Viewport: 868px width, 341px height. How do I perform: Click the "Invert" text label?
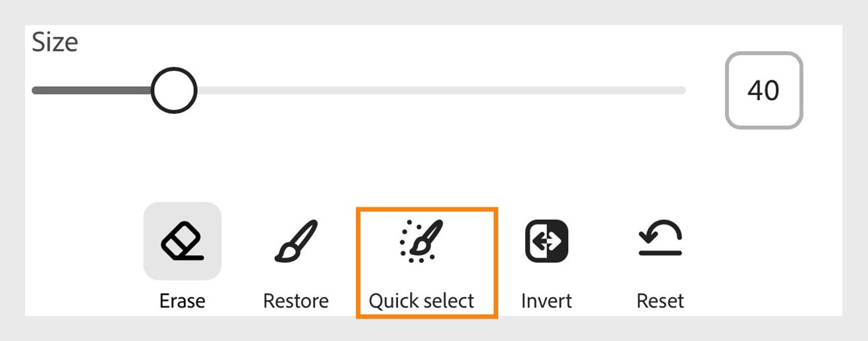546,301
